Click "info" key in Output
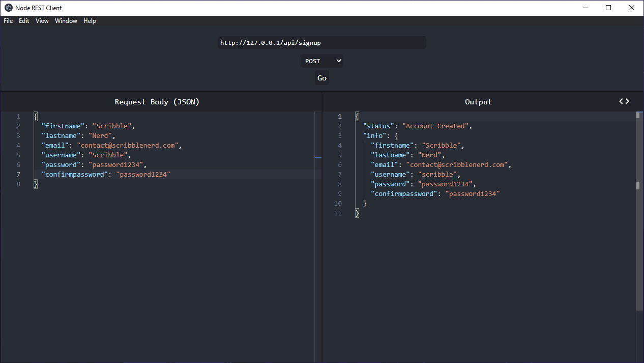Screen dimensions: 644x363 pos(374,135)
